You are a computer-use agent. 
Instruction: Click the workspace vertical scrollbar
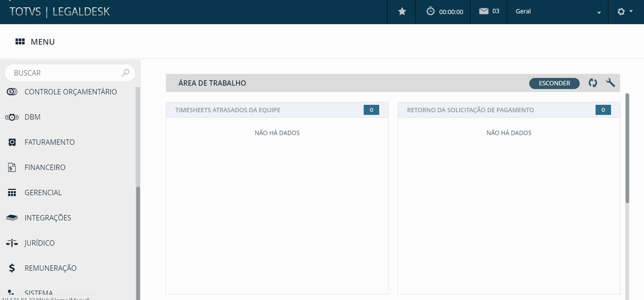point(627,148)
